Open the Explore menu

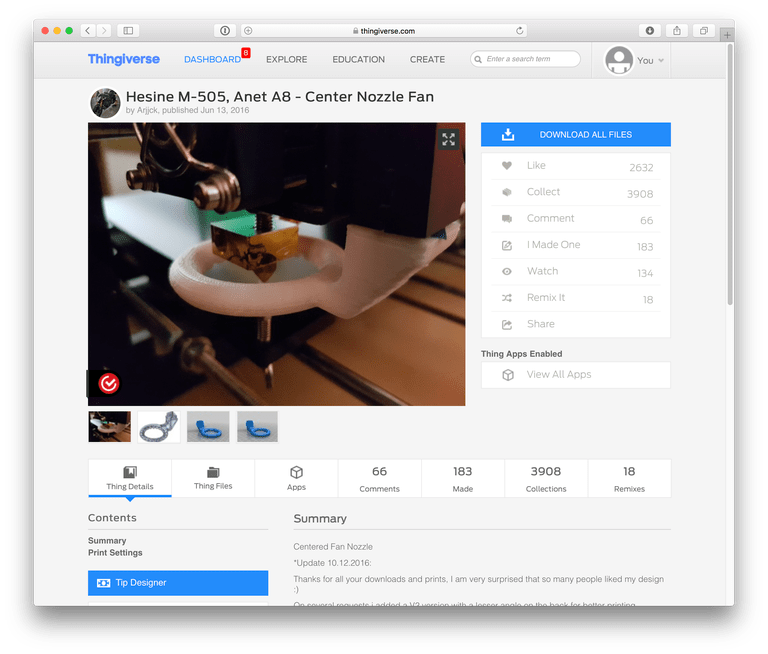tap(287, 59)
